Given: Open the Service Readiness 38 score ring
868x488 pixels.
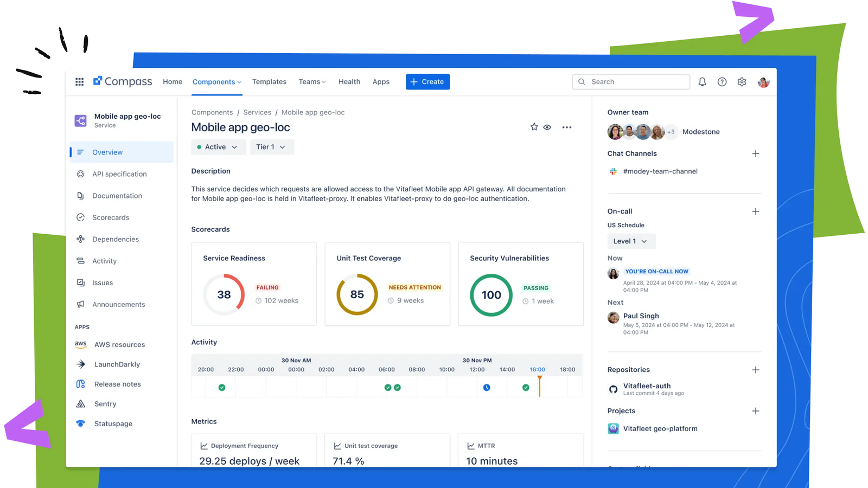Looking at the screenshot, I should (224, 294).
